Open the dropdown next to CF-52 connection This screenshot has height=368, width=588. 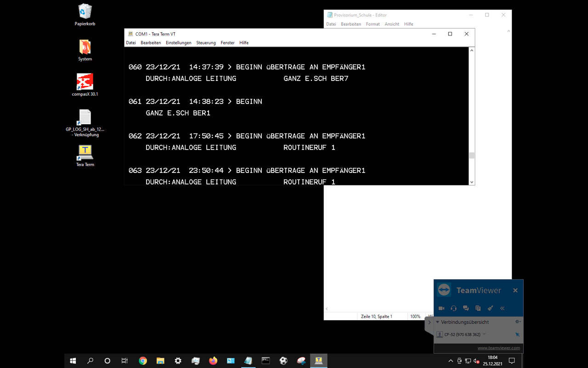484,334
